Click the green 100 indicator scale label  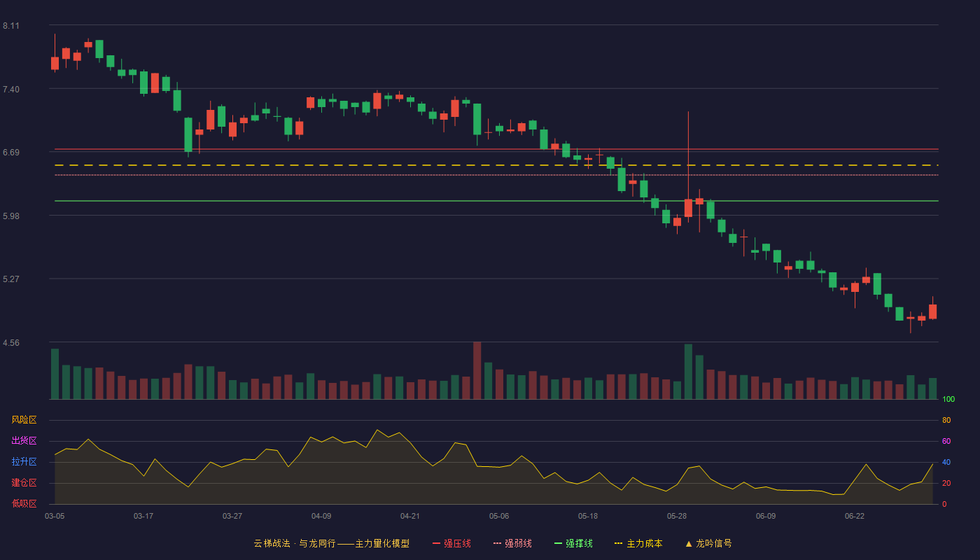tap(948, 400)
